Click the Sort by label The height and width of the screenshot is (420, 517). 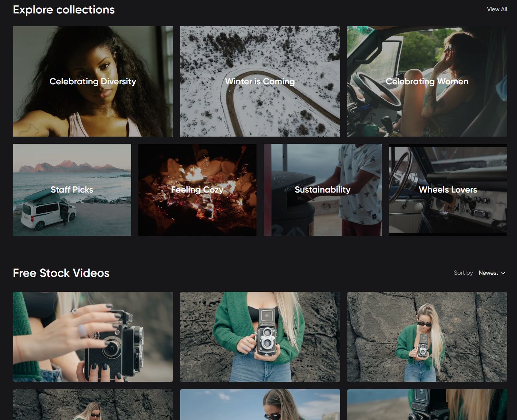(x=463, y=273)
